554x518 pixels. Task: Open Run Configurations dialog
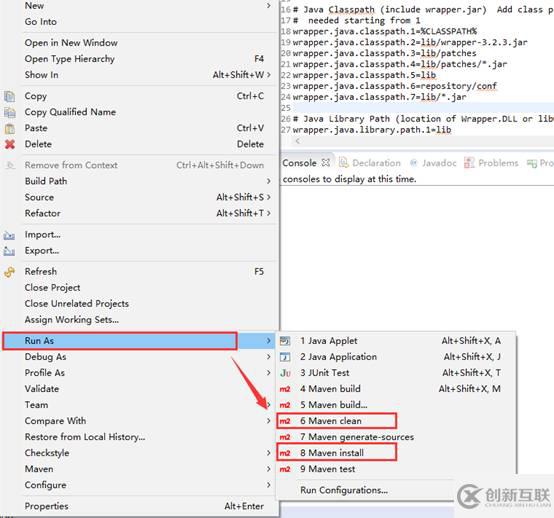[x=344, y=490]
